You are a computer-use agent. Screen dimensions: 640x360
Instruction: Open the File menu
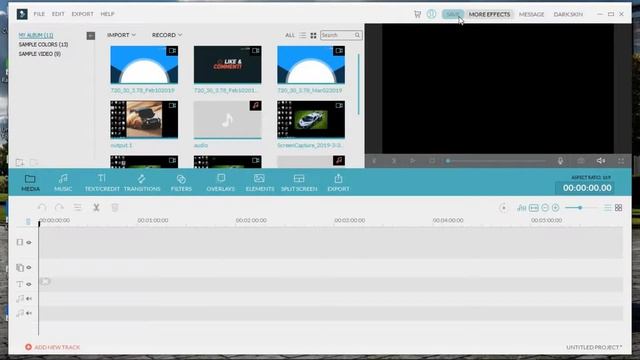tap(39, 14)
